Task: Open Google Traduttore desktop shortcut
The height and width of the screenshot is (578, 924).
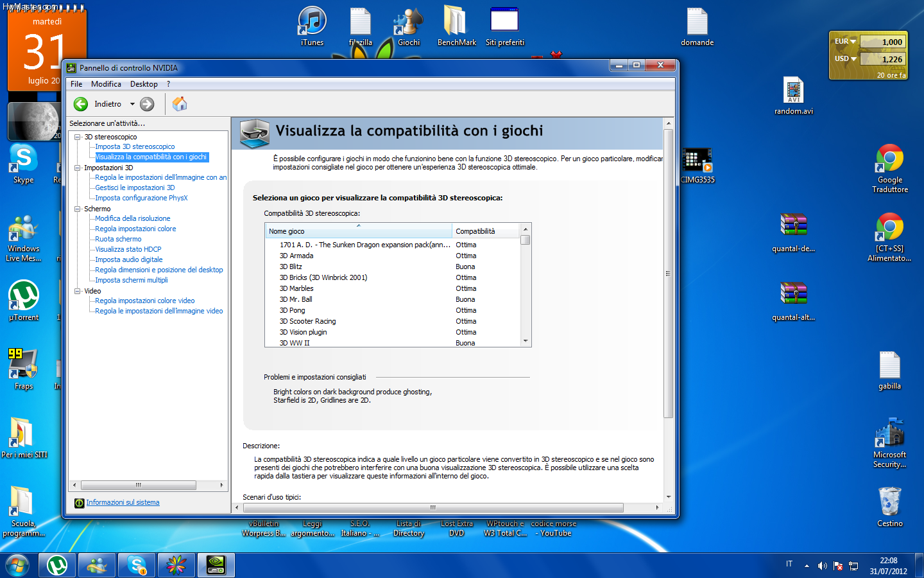Action: click(x=890, y=168)
